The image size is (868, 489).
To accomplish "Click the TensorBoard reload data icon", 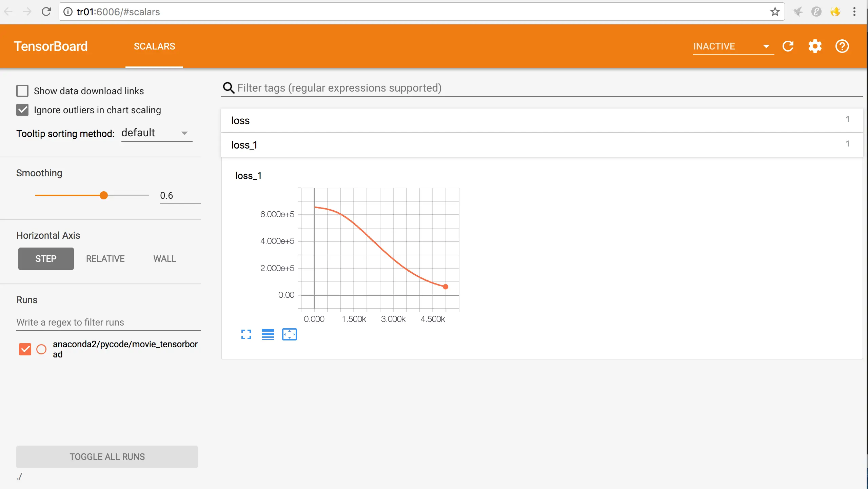I will pyautogui.click(x=788, y=46).
